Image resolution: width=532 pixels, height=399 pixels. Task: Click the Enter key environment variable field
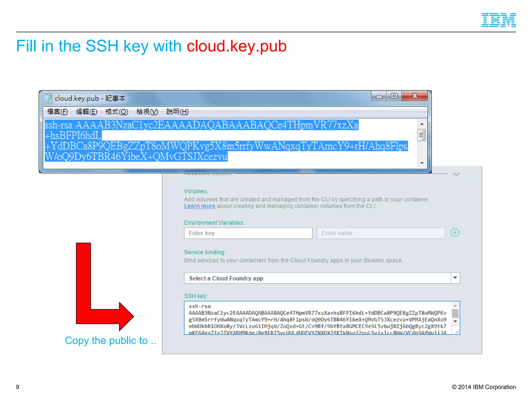click(x=248, y=233)
